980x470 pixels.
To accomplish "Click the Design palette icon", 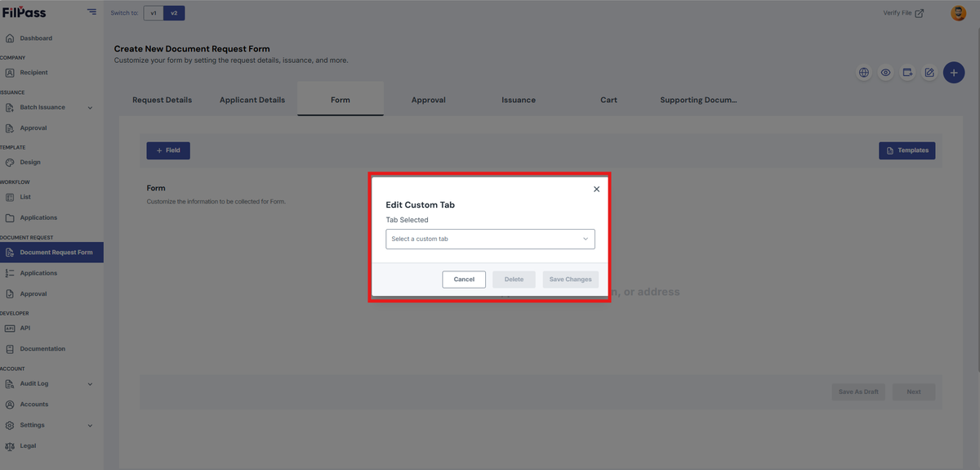I will point(10,163).
